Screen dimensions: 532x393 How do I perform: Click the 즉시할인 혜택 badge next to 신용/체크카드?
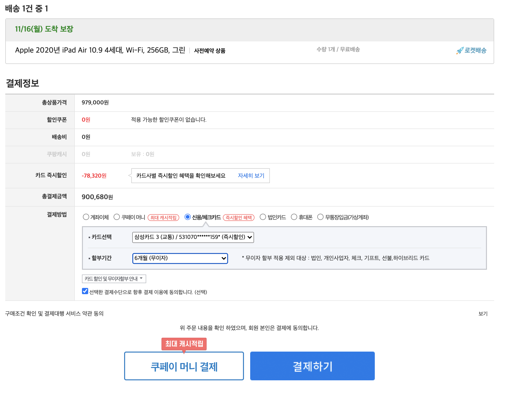(x=238, y=218)
